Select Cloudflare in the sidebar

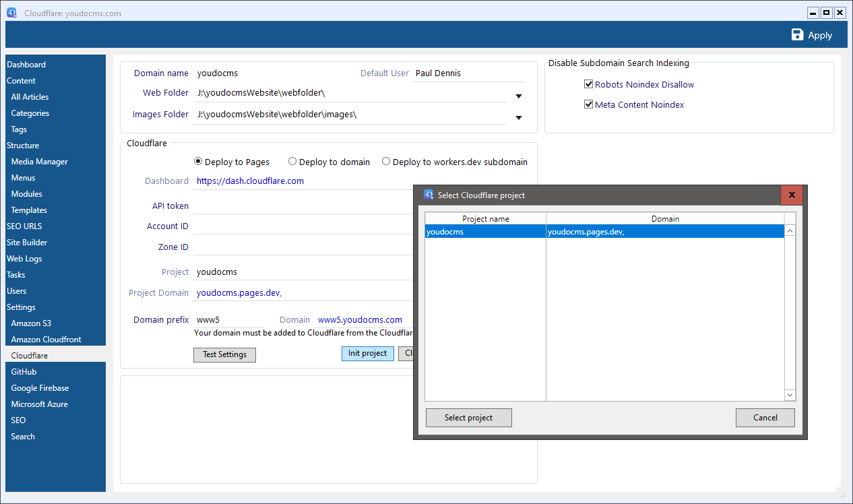point(55,356)
